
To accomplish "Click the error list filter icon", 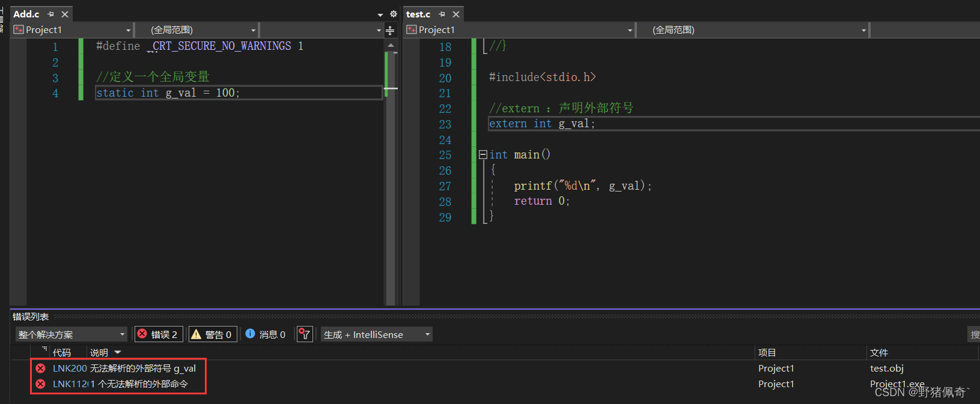I will coord(305,334).
